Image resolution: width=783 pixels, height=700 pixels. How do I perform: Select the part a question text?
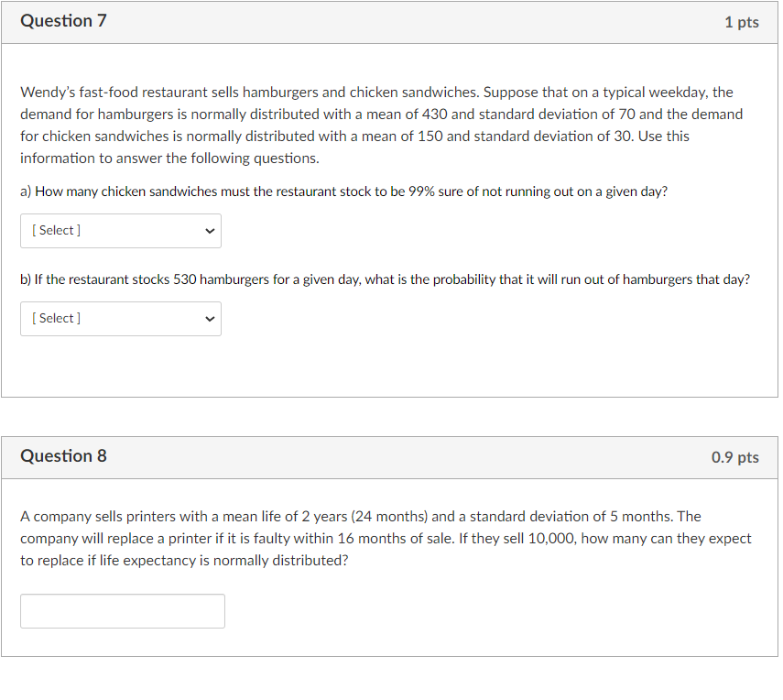(x=343, y=191)
